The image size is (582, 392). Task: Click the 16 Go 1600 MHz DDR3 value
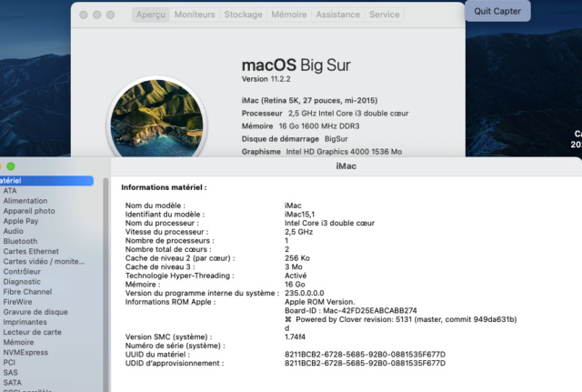coord(319,126)
